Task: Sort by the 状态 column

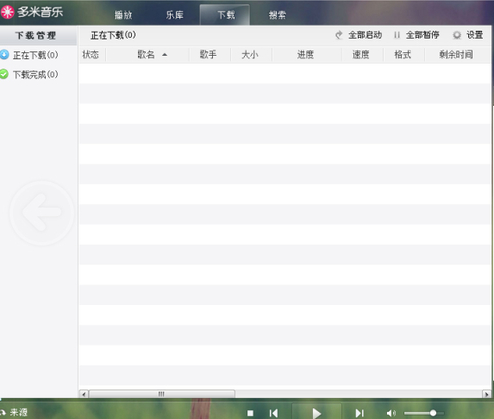Action: pyautogui.click(x=91, y=55)
